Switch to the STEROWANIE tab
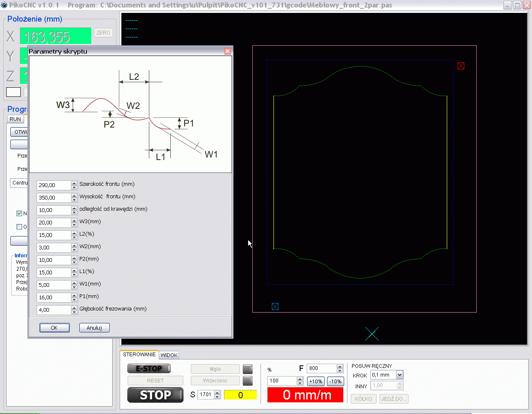The height and width of the screenshot is (414, 532). [140, 355]
